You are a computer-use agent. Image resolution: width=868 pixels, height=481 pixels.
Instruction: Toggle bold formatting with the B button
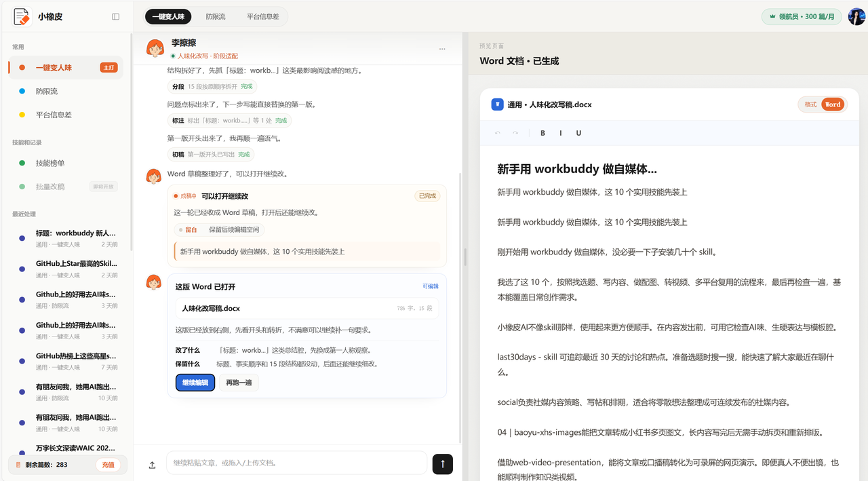[x=542, y=133]
